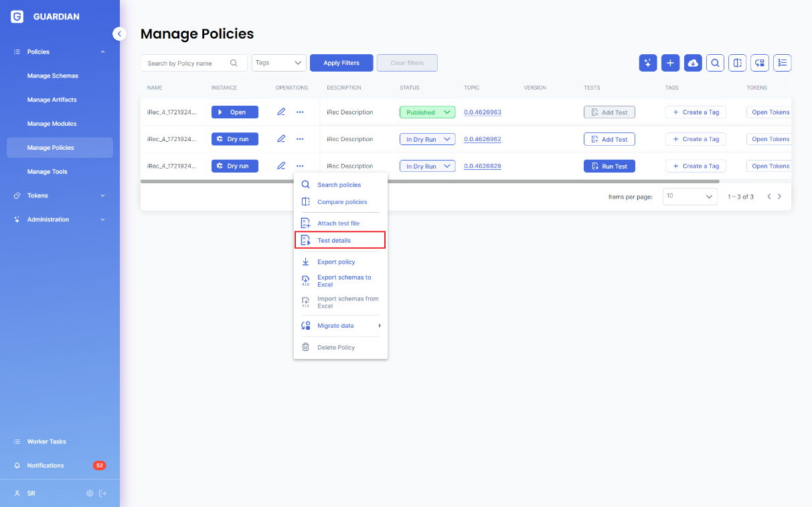Screen dimensions: 812x507
Task: Click the cloud import policy icon
Action: (x=693, y=63)
